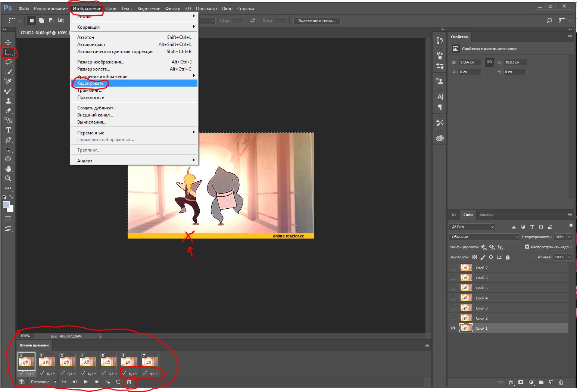Screen dimensions: 577x392
Task: Select the Pen tool
Action: (x=8, y=140)
